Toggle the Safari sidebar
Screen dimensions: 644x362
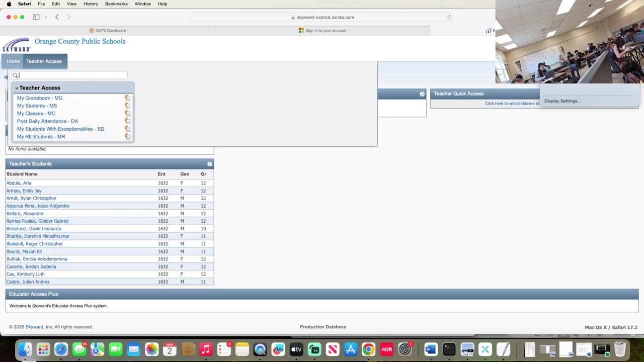(x=36, y=17)
